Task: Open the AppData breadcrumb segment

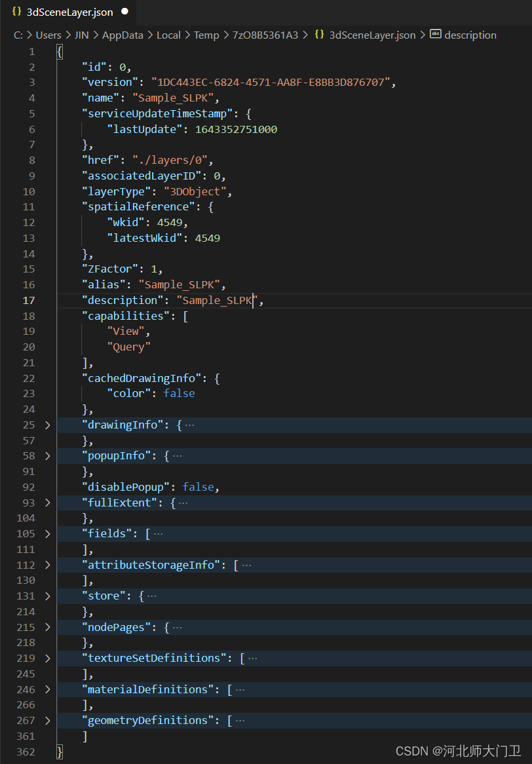Action: [123, 35]
